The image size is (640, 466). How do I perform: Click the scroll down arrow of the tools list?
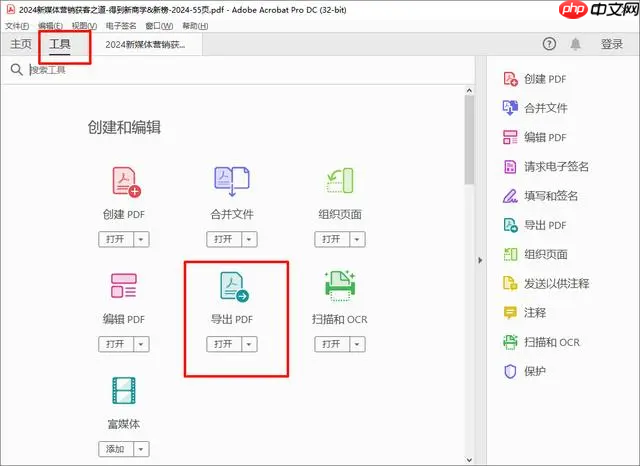click(x=469, y=460)
